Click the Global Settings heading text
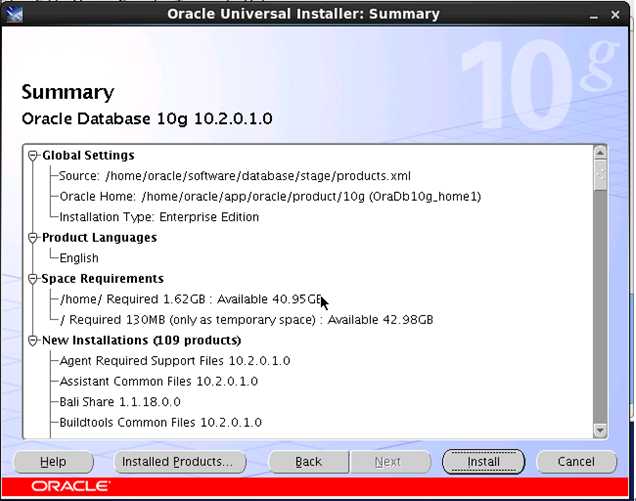 88,155
